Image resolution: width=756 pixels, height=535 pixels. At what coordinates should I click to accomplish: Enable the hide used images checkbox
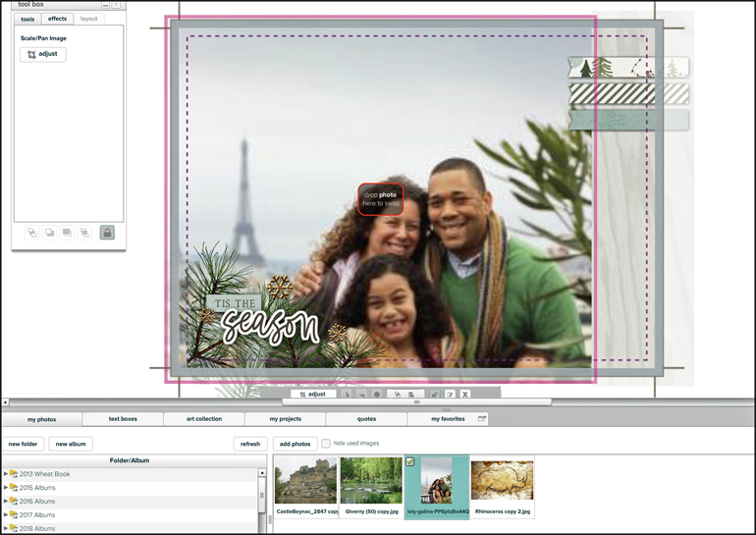[x=326, y=444]
